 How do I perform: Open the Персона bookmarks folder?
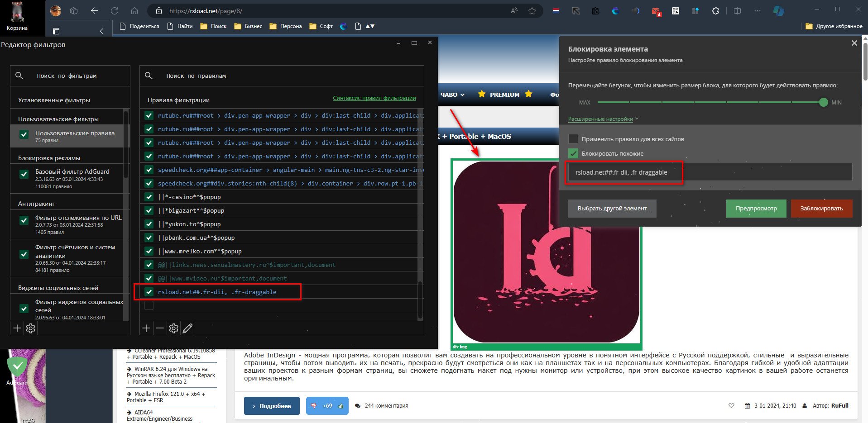click(285, 26)
